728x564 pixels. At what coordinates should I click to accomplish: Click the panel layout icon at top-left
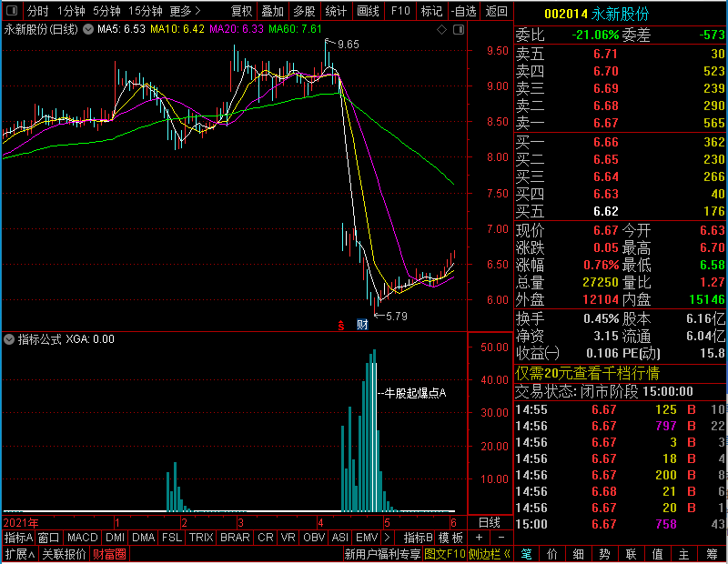[x=12, y=10]
